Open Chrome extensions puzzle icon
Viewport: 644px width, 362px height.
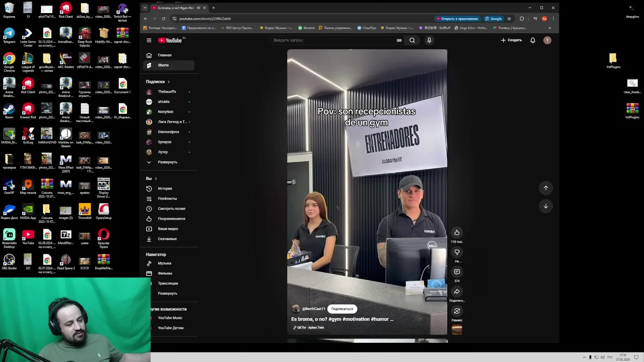522,19
